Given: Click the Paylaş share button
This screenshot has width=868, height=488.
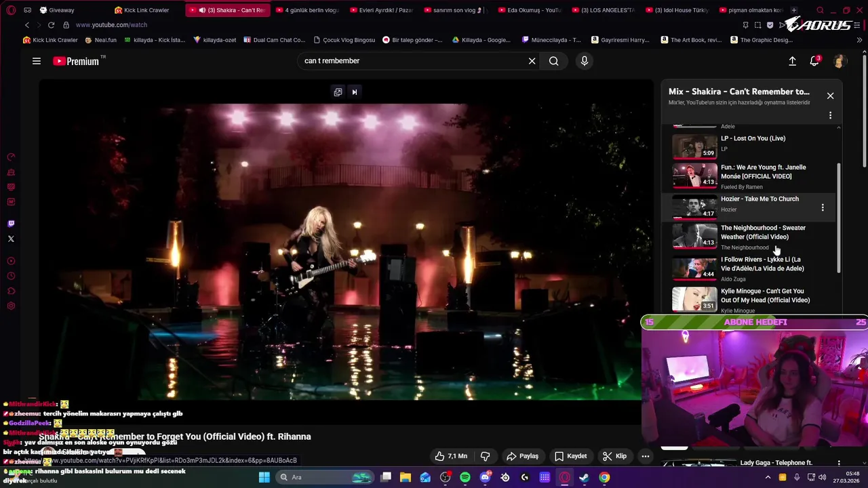Looking at the screenshot, I should [x=522, y=456].
